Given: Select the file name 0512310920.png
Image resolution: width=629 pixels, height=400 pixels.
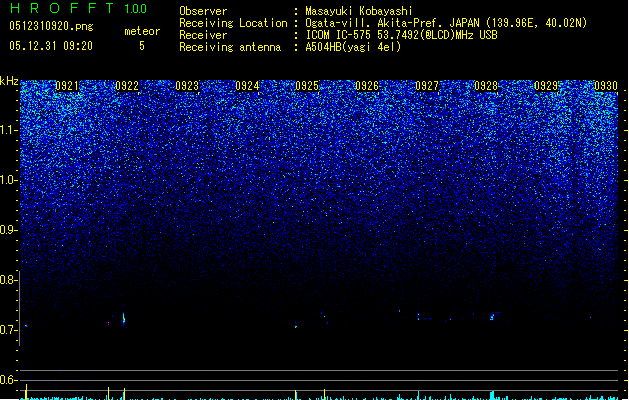Looking at the screenshot, I should pyautogui.click(x=51, y=26).
